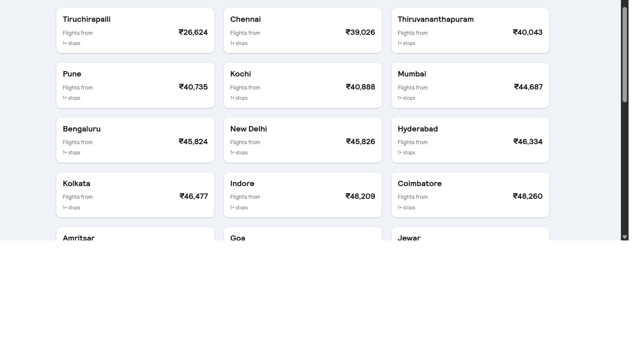Click the vertical scrollbar thumb
The image size is (644, 338).
625,55
